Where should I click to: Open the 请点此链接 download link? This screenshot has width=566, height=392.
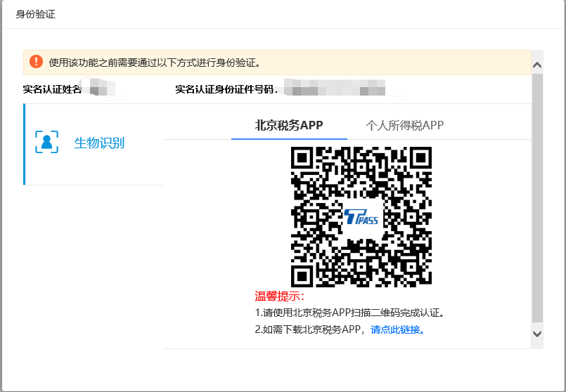tap(397, 329)
